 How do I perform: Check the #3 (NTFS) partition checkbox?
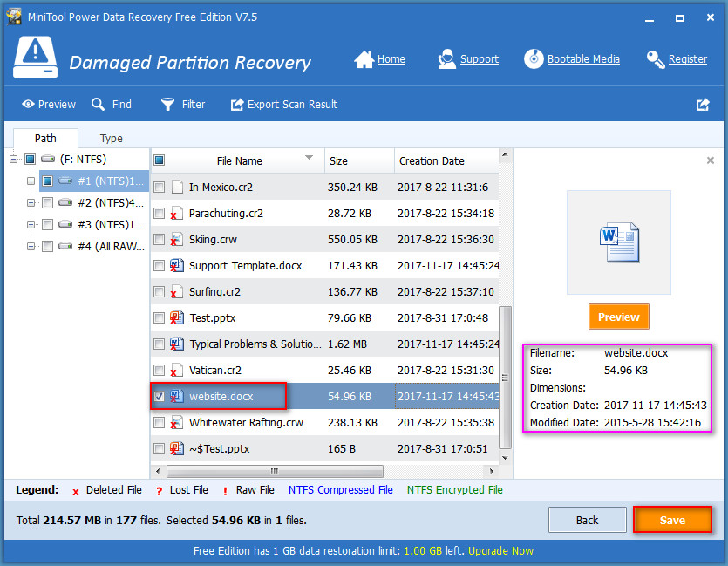tap(47, 225)
